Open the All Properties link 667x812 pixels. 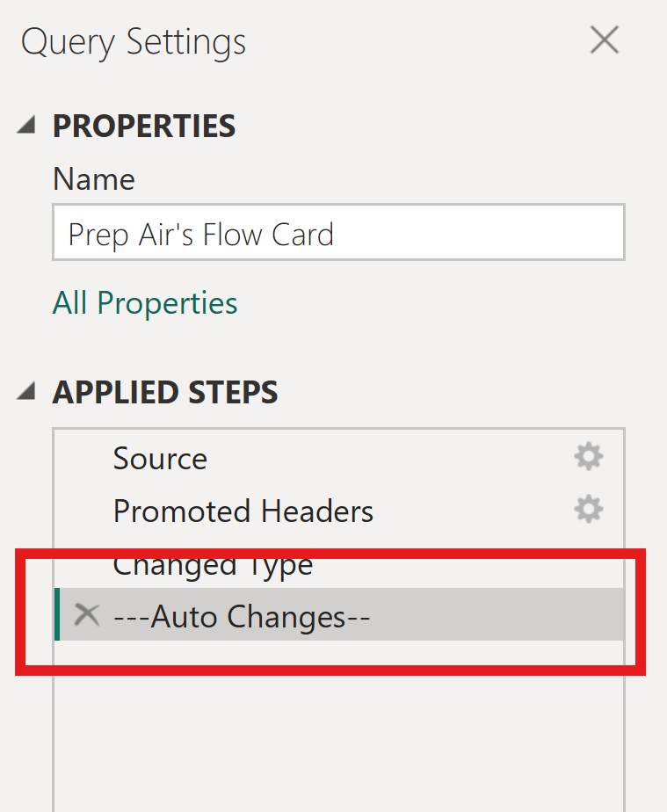tap(145, 303)
